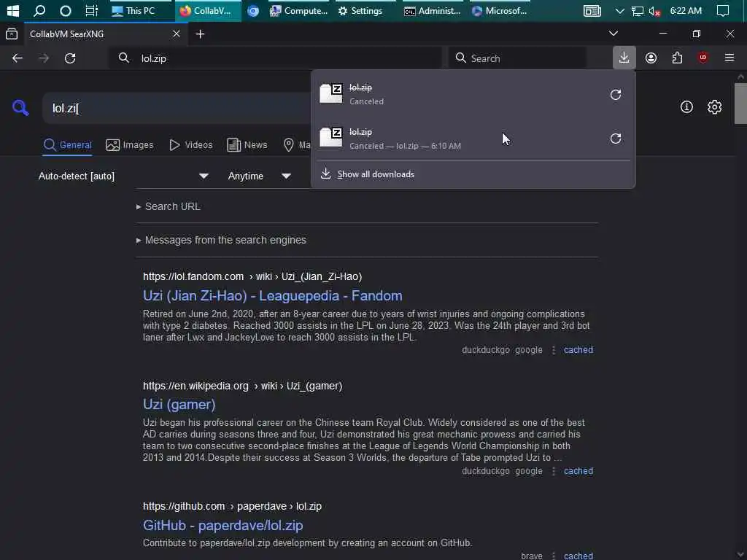The width and height of the screenshot is (747, 560).
Task: Switch to the Map search category
Action: point(296,145)
